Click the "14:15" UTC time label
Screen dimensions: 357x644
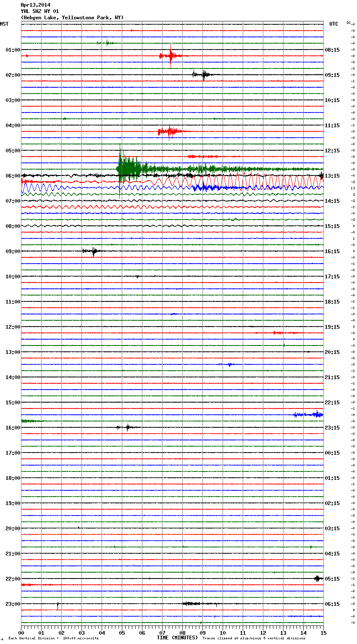point(332,201)
